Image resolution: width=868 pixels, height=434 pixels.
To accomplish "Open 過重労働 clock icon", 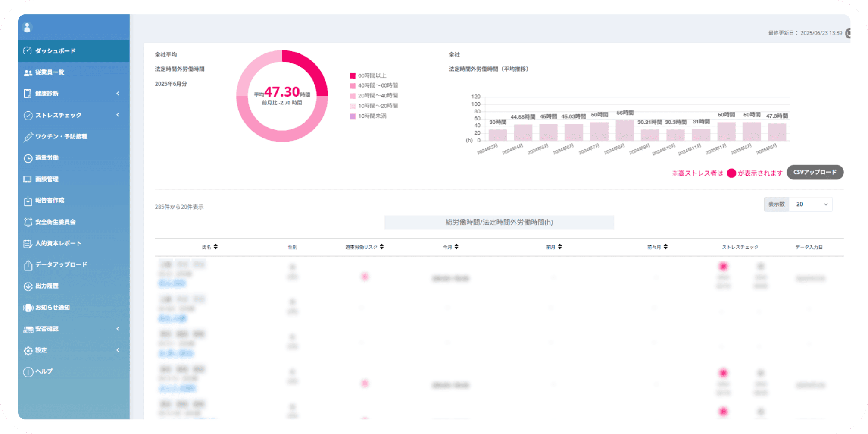I will click(x=28, y=158).
